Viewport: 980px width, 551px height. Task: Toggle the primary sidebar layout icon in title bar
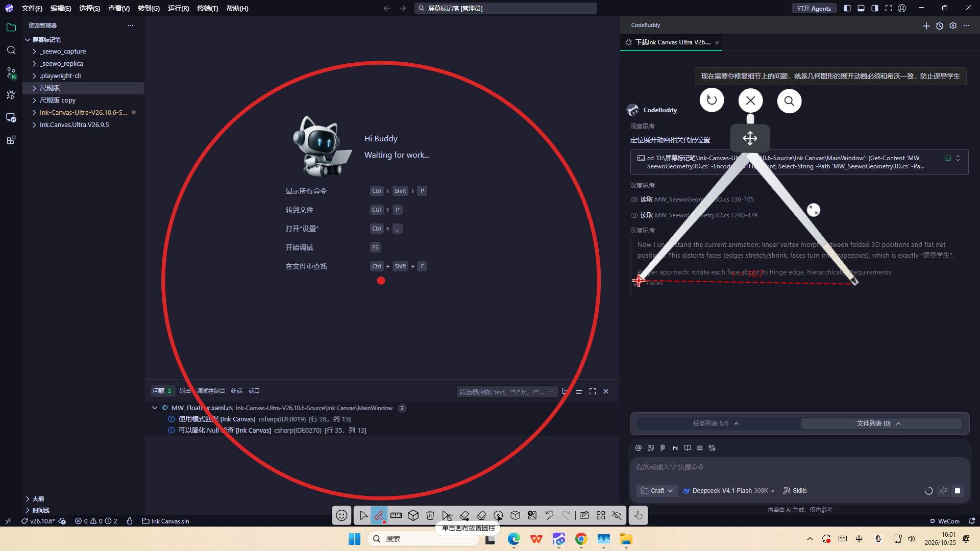pos(847,8)
